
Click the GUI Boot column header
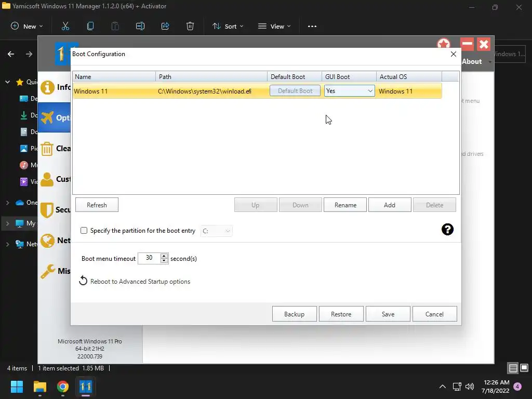pyautogui.click(x=349, y=77)
